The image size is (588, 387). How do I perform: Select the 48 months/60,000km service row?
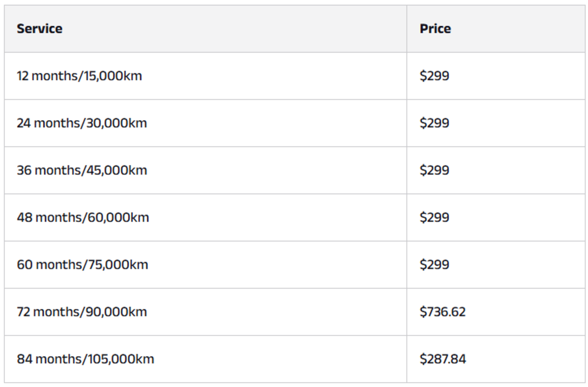pyautogui.click(x=83, y=217)
